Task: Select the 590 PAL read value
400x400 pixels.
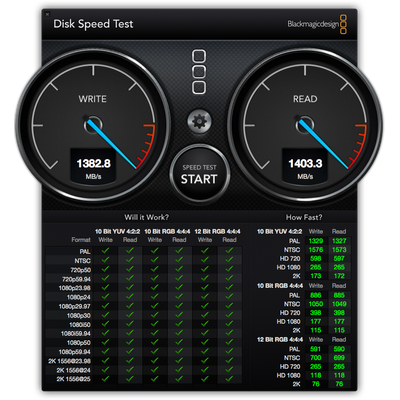Action: (339, 349)
